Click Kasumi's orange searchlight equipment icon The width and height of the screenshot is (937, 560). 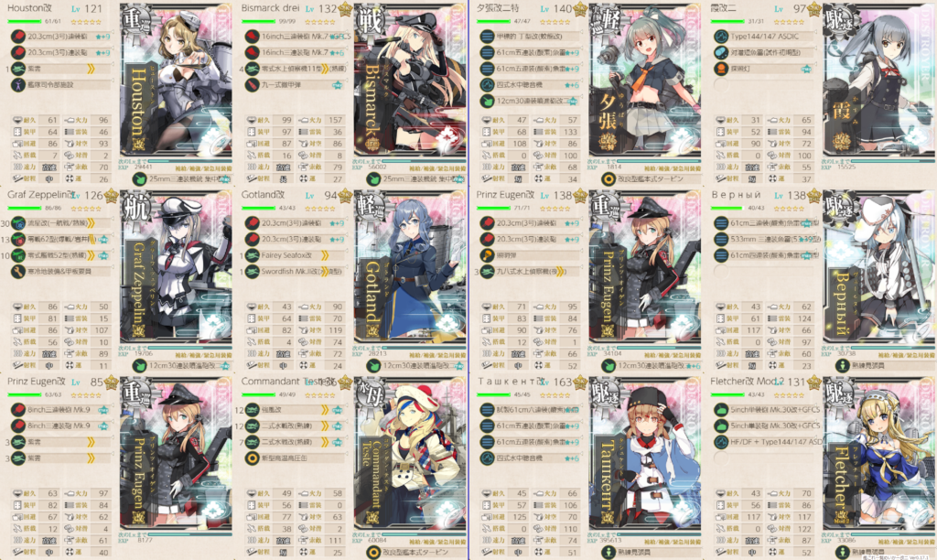tap(721, 69)
